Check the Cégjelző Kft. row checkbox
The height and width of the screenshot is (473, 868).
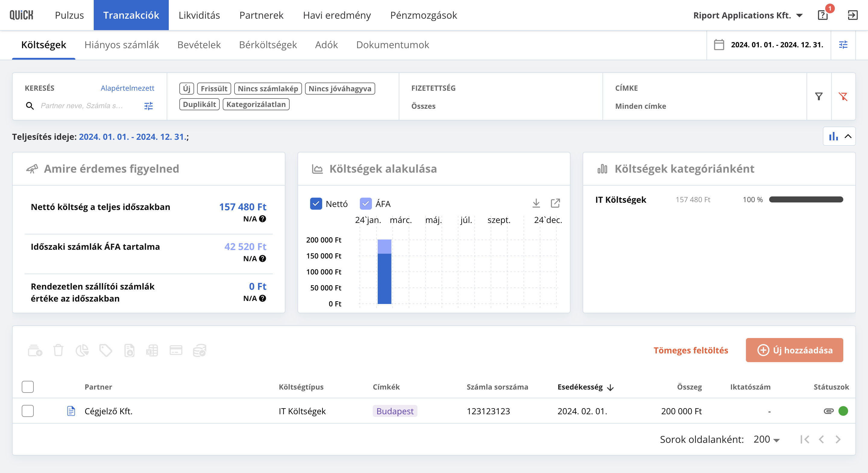pyautogui.click(x=28, y=411)
